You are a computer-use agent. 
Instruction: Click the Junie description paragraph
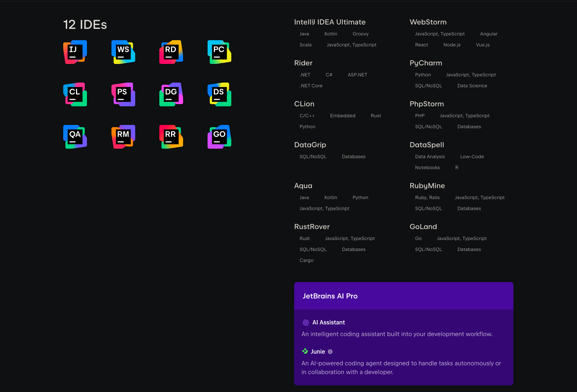(401, 368)
